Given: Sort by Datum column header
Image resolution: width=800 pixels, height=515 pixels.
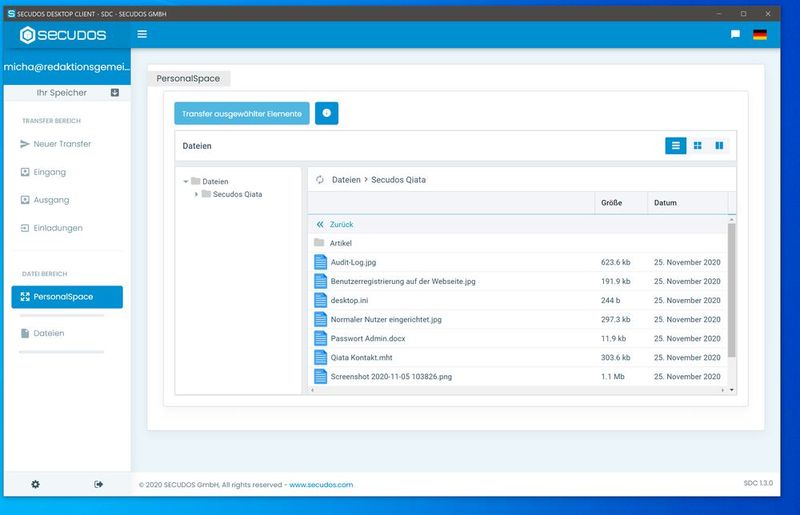Looking at the screenshot, I should click(665, 203).
